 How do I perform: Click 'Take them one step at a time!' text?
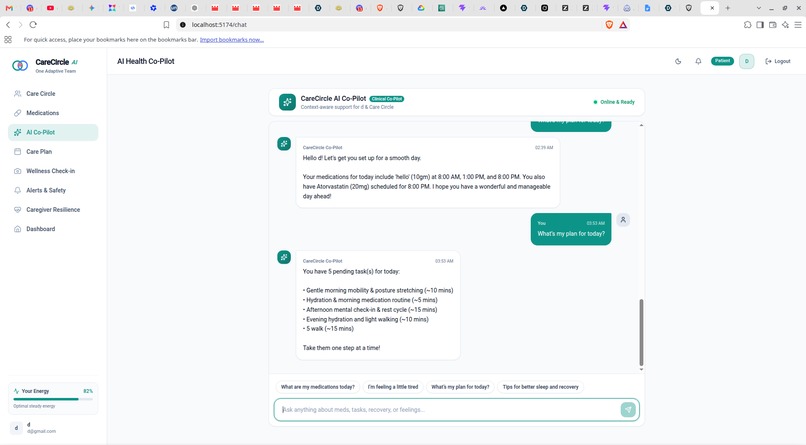pyautogui.click(x=341, y=348)
